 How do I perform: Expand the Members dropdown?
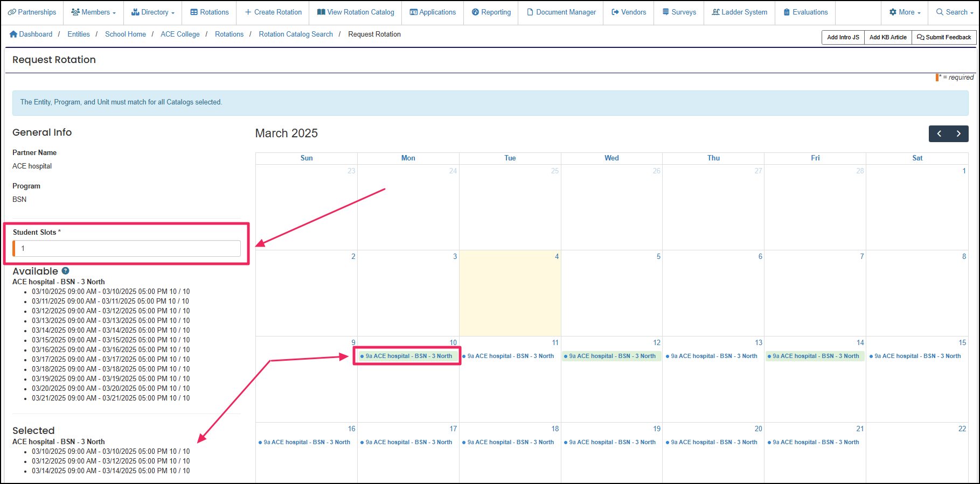(x=93, y=12)
